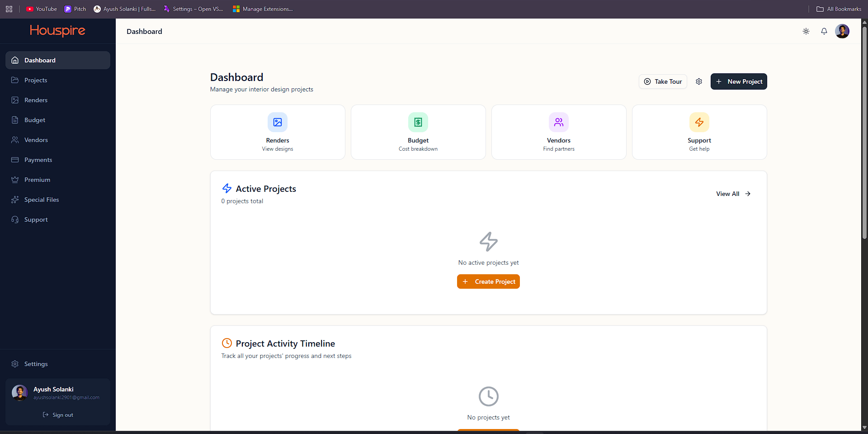The width and height of the screenshot is (868, 434).
Task: Click the 'No active projects yet' text
Action: tap(488, 262)
